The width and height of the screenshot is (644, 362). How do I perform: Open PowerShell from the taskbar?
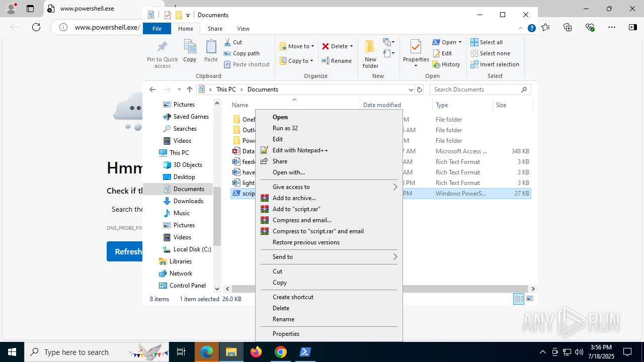(x=305, y=352)
